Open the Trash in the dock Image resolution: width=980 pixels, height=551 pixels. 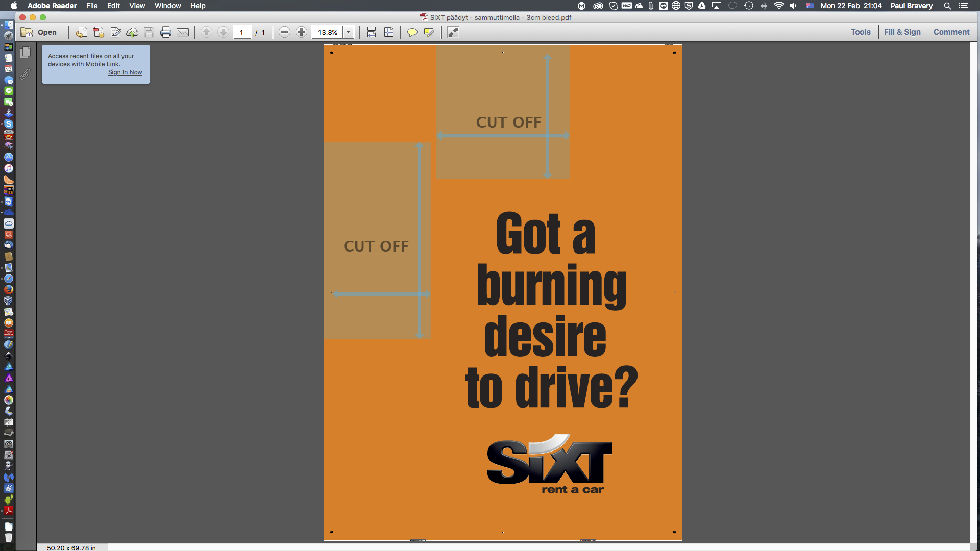(9, 538)
